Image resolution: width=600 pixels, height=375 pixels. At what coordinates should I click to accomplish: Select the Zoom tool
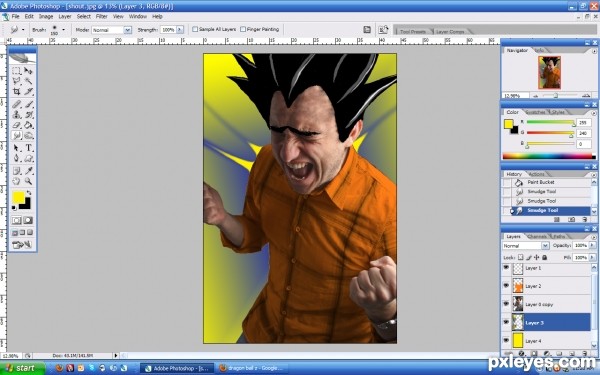tap(28, 181)
